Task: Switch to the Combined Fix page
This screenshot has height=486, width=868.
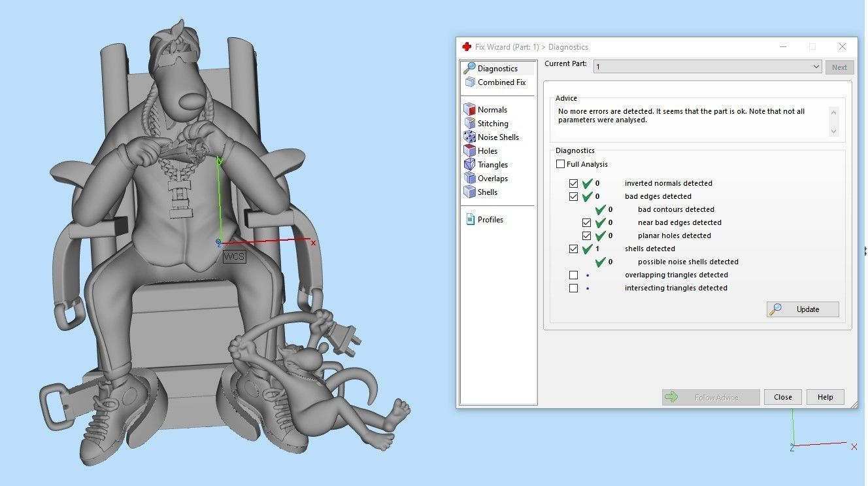Action: tap(501, 82)
